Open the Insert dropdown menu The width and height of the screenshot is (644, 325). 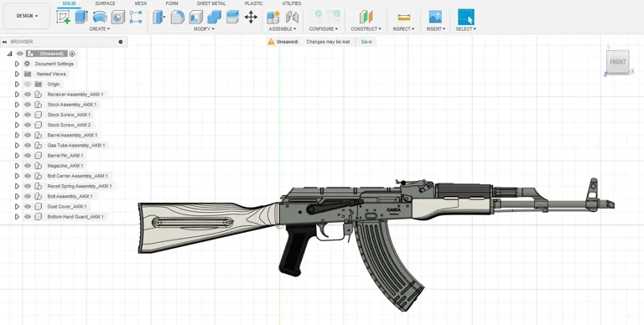coord(436,29)
